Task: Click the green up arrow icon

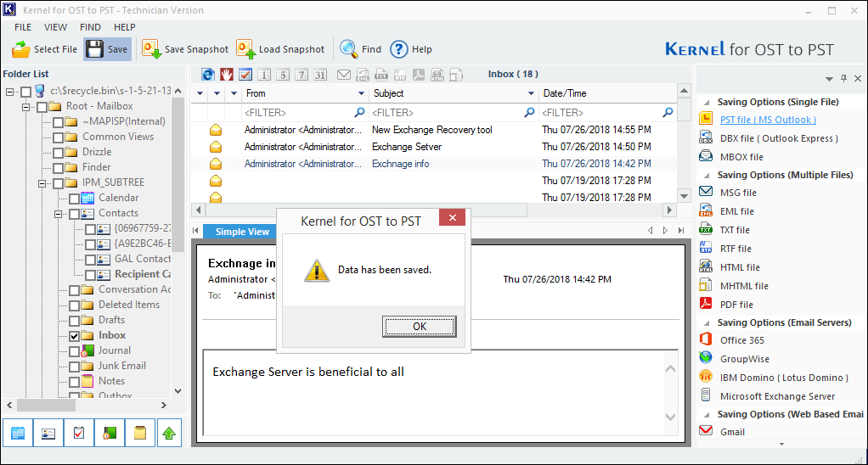Action: click(x=169, y=433)
